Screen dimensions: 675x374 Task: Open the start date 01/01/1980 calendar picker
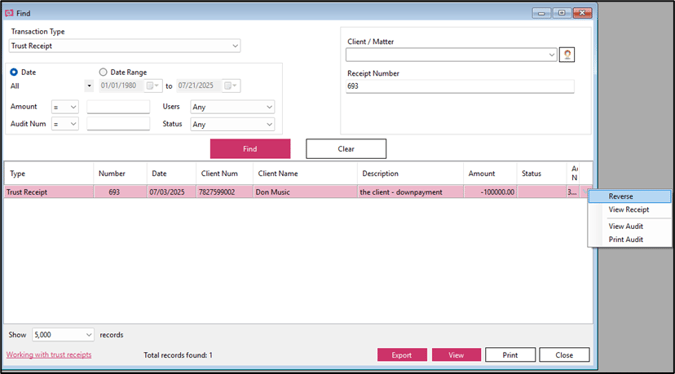[x=152, y=86]
